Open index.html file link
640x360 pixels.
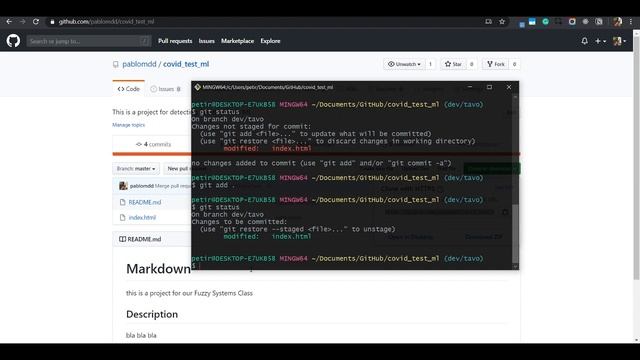coord(142,218)
